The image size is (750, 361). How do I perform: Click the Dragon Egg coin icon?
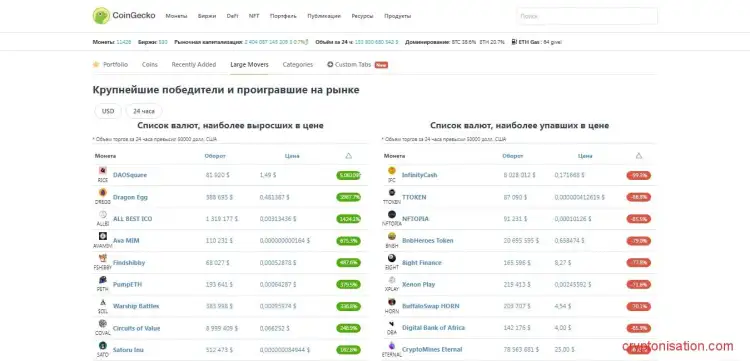tap(102, 193)
